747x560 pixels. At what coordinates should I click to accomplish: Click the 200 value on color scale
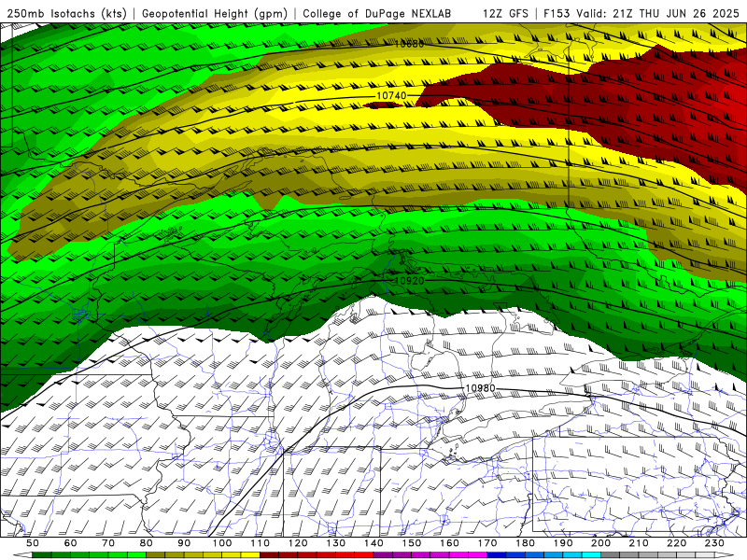click(x=600, y=543)
